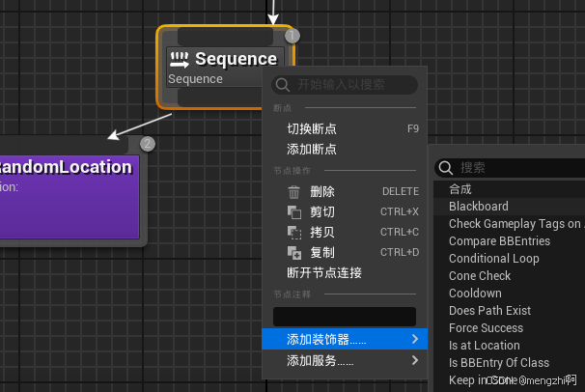Pick Check Gameplay Tags decorator

[510, 224]
